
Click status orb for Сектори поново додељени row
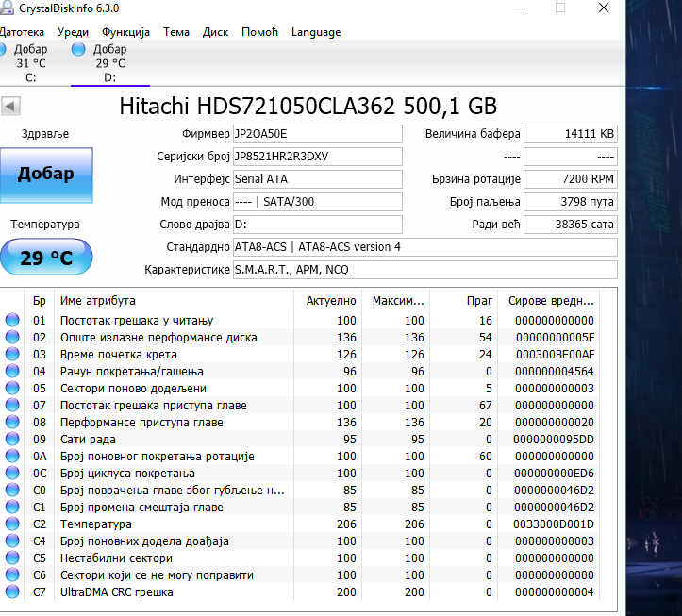[x=12, y=389]
